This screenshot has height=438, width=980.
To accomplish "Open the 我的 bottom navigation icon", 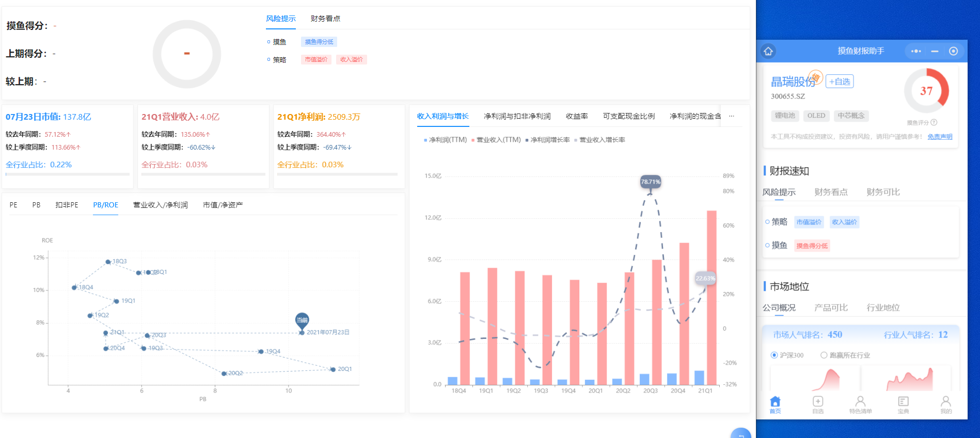I will click(x=946, y=405).
